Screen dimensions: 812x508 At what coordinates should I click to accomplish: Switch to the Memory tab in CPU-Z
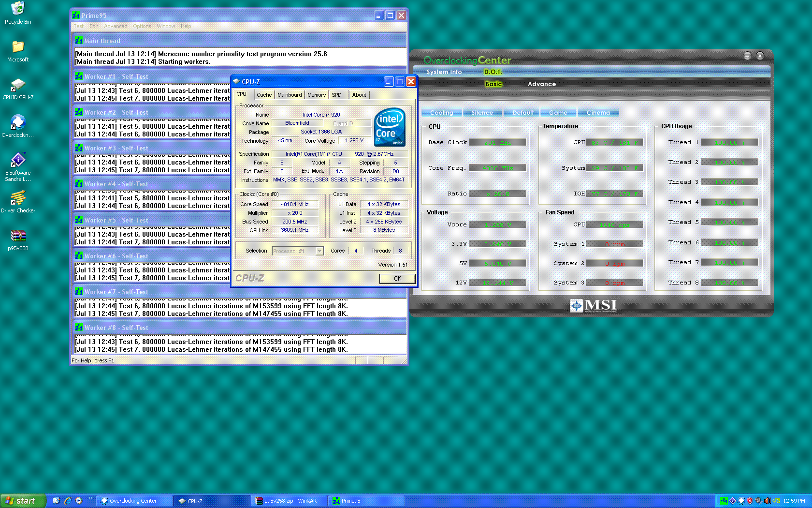coord(317,95)
